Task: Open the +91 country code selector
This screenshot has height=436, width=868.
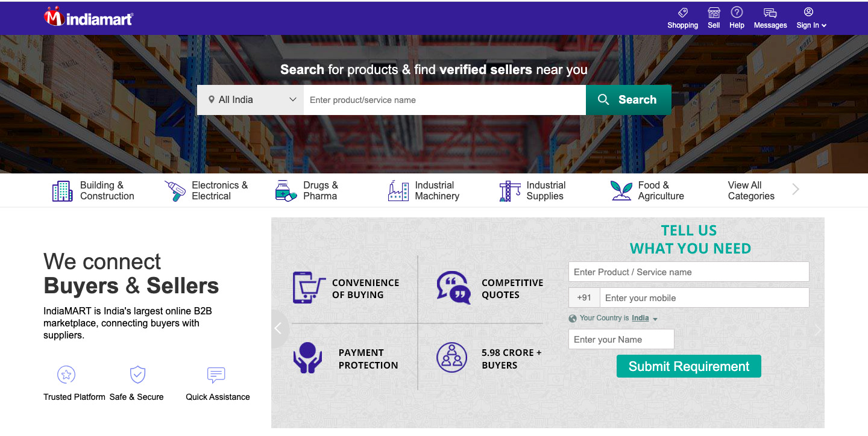Action: 584,298
